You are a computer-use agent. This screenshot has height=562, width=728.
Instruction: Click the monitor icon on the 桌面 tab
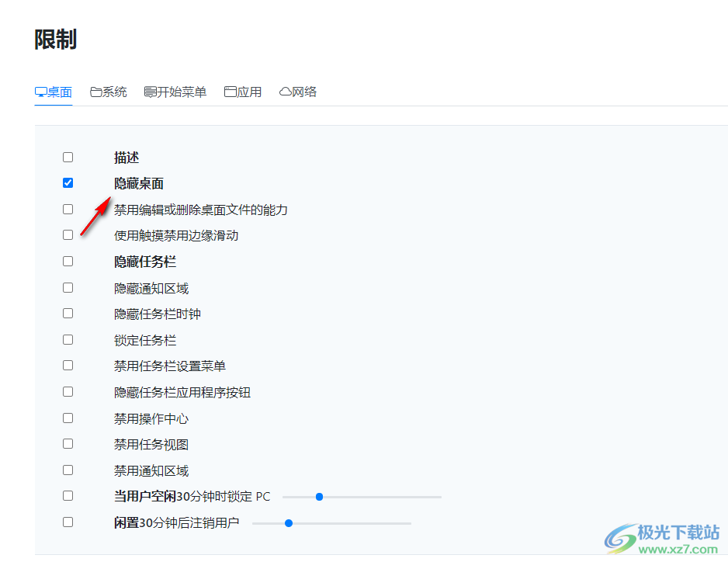40,91
